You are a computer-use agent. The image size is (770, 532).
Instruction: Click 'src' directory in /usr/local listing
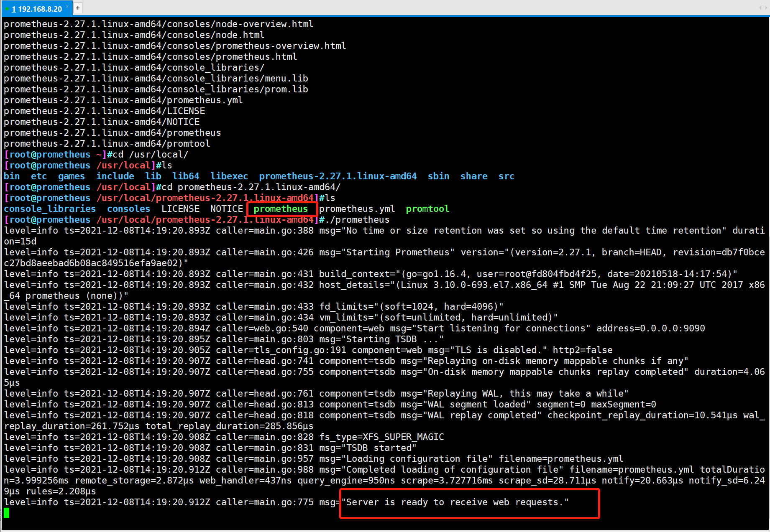tap(507, 176)
